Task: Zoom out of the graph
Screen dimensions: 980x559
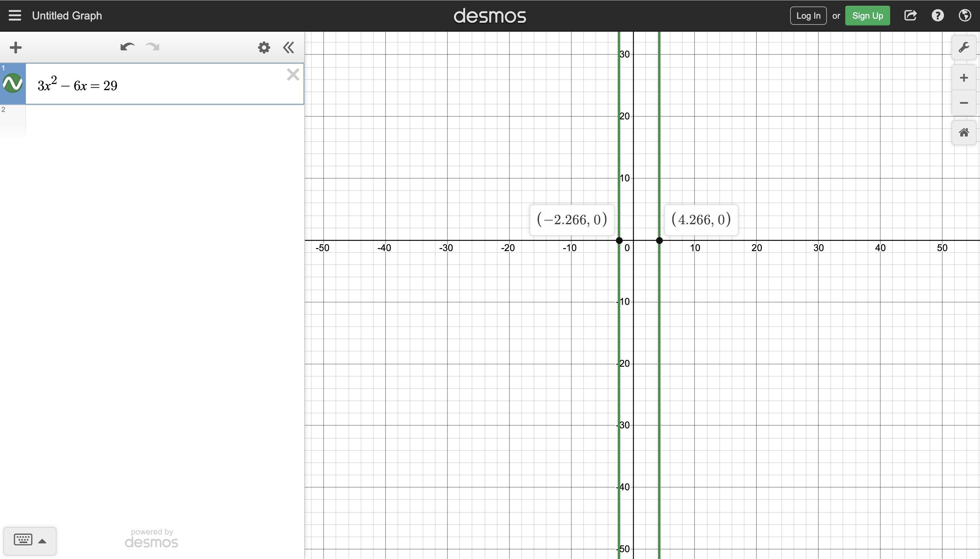Action: (x=963, y=103)
